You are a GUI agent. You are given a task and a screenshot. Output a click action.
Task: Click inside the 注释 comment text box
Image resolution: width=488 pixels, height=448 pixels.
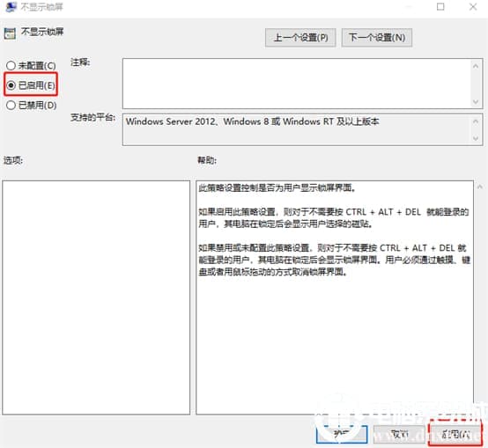[297, 84]
